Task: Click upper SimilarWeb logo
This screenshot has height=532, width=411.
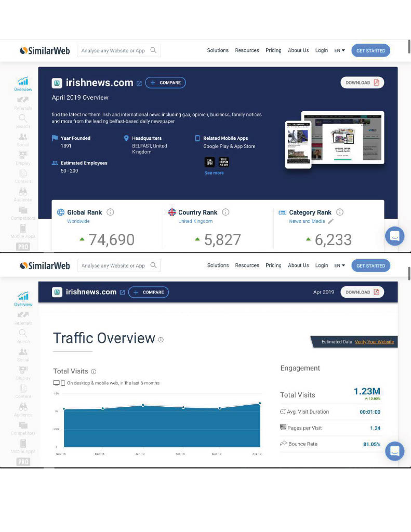Action: (45, 50)
